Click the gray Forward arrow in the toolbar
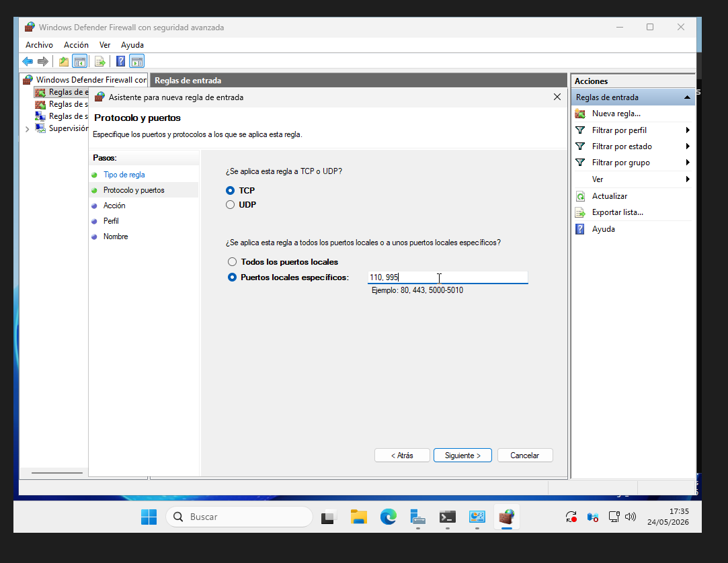 click(43, 61)
